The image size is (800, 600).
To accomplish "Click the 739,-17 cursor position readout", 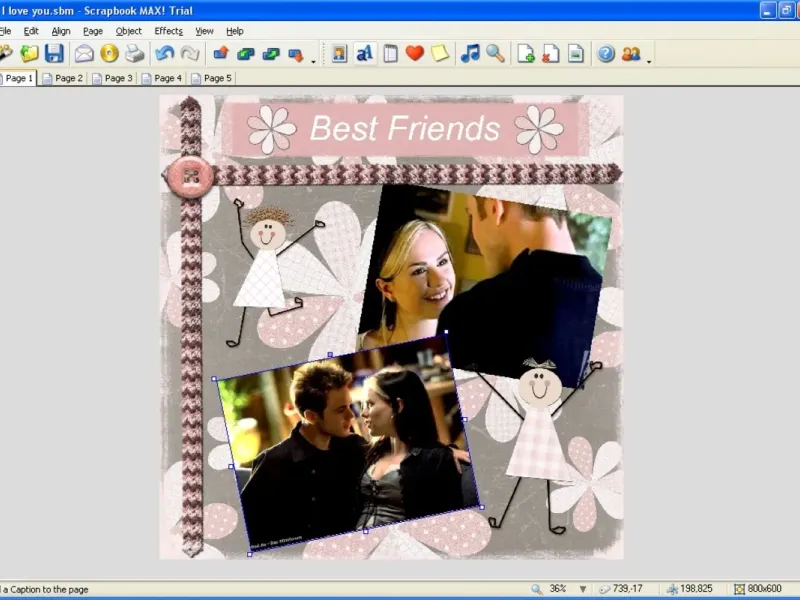I will [x=627, y=589].
